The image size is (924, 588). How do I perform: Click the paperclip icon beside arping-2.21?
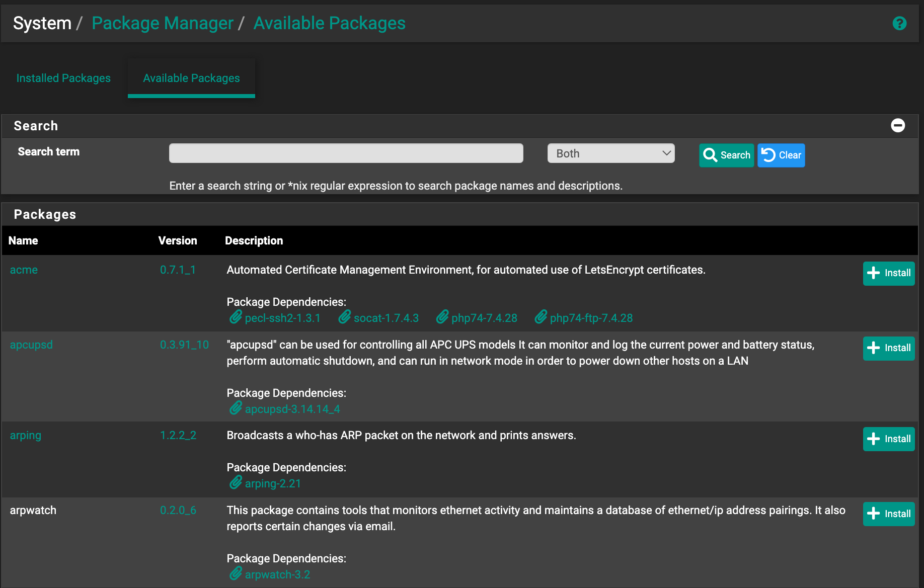click(x=236, y=483)
